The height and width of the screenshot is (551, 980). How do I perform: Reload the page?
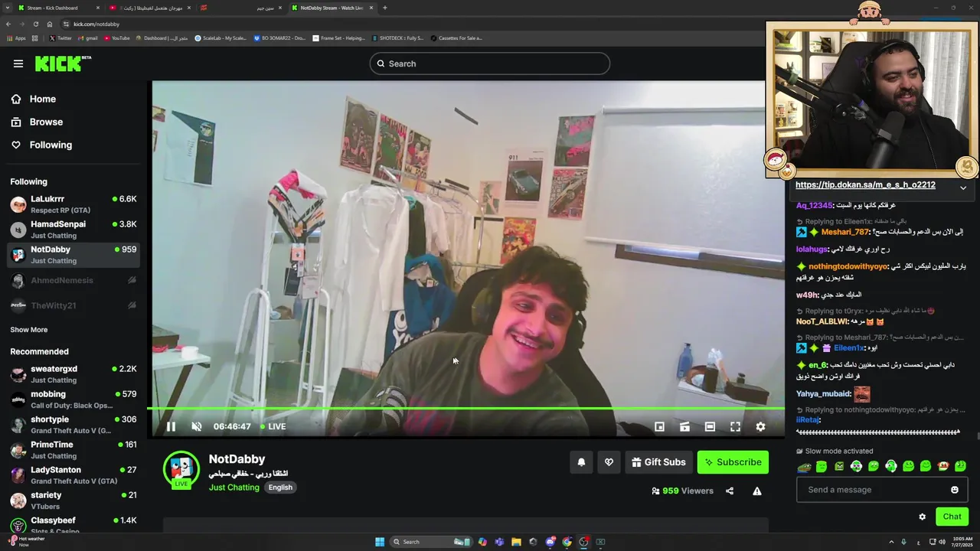click(35, 24)
